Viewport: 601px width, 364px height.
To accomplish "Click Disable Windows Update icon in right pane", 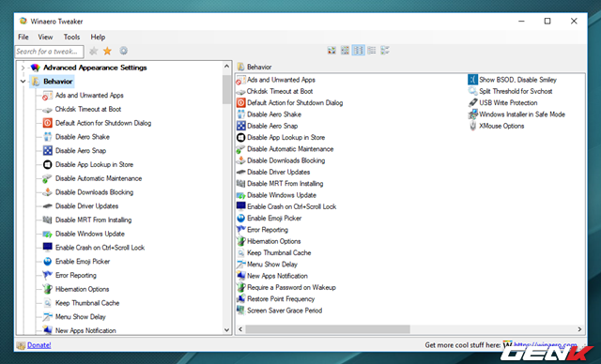I will click(240, 195).
